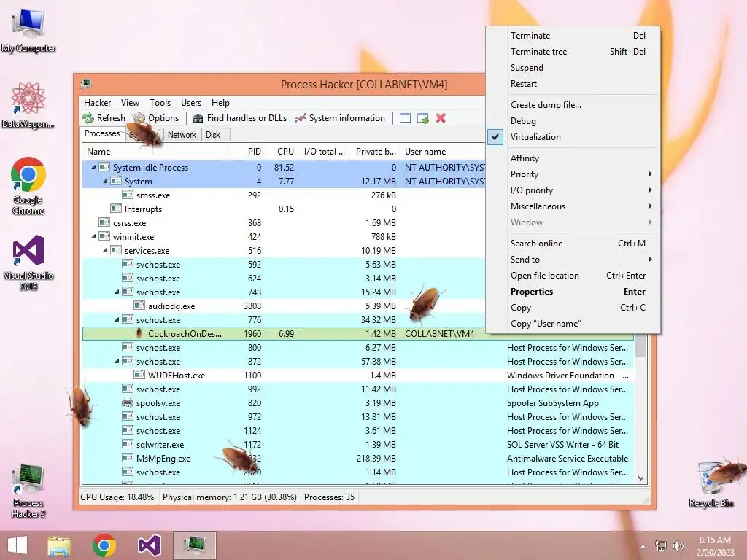Click the process list scroll down arrow
747x560 pixels.
coord(640,478)
